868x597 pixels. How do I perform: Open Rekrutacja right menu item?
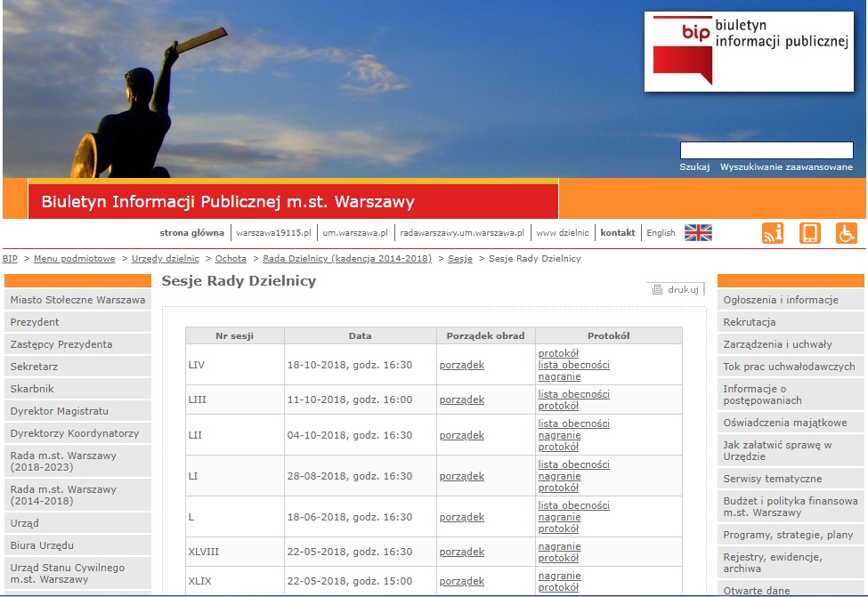[x=791, y=322]
